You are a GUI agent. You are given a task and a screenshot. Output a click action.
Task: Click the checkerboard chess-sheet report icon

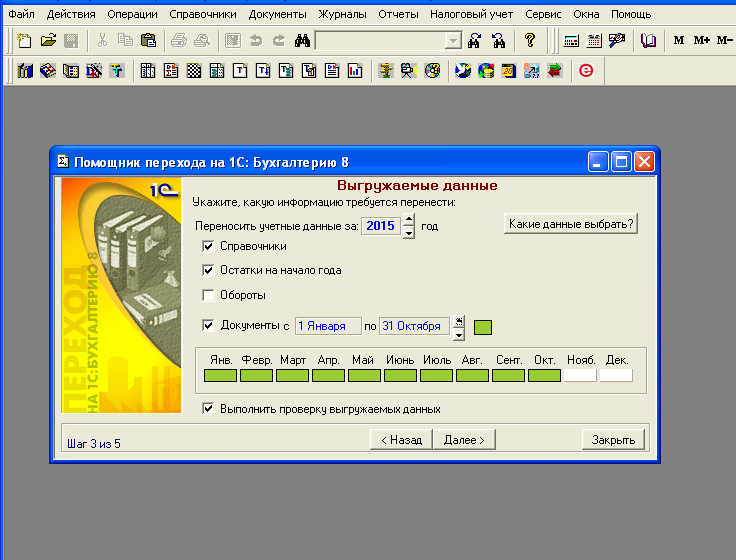pos(194,71)
